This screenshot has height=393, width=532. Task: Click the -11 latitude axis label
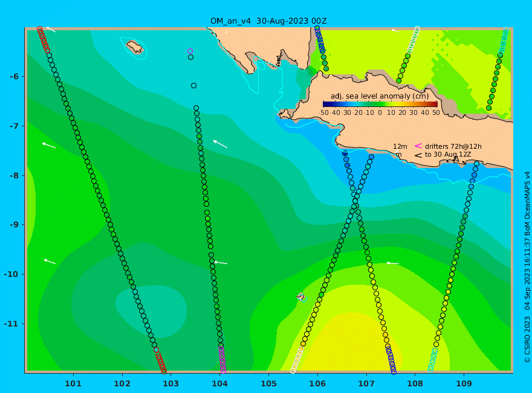[x=12, y=323]
